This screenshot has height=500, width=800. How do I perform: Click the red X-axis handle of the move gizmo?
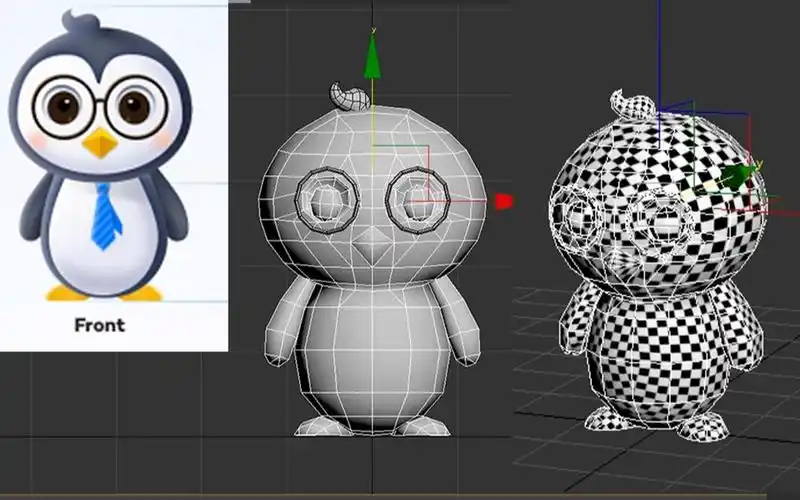pyautogui.click(x=504, y=201)
